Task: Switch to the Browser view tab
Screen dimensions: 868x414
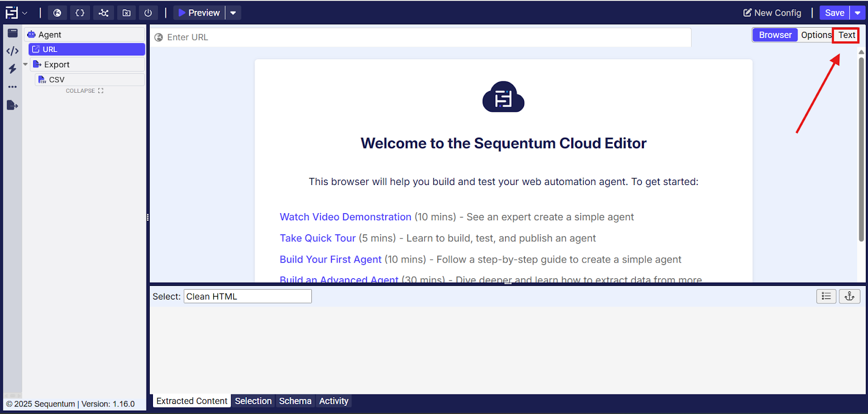Action: click(x=775, y=35)
